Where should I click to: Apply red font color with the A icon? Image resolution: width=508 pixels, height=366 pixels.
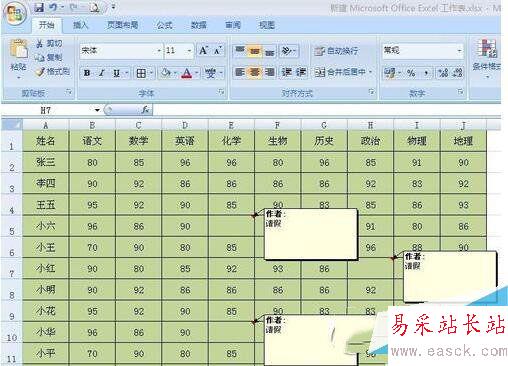[187, 73]
